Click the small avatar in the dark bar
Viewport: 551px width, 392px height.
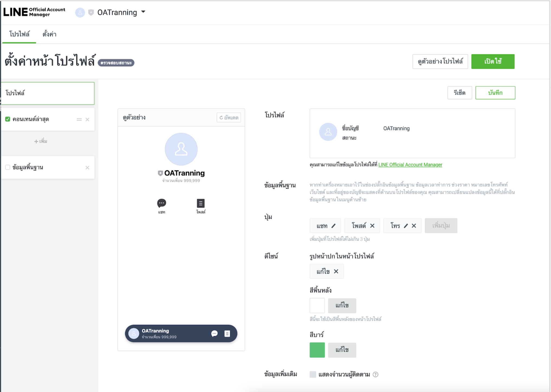click(134, 334)
